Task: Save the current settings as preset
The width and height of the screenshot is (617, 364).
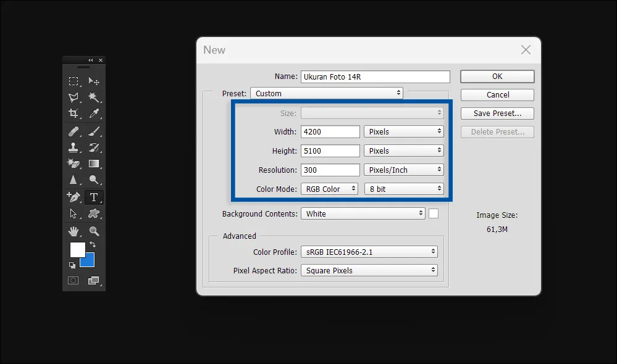Action: [497, 113]
